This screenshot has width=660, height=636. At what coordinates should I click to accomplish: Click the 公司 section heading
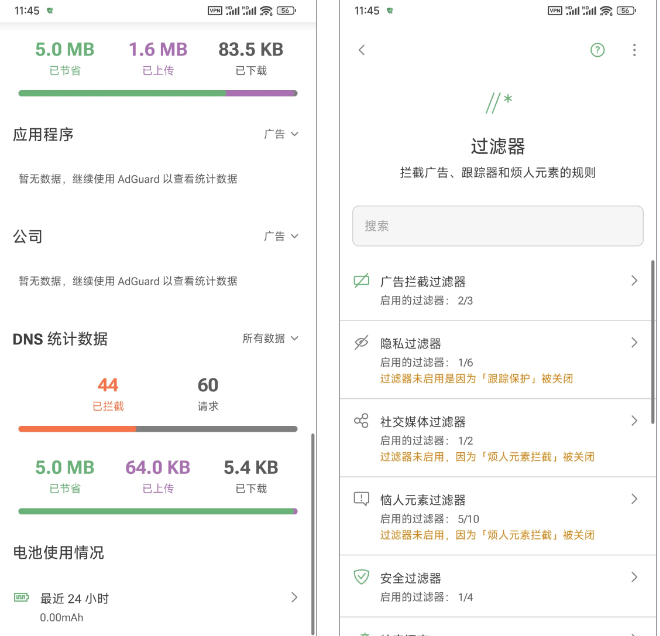(27, 237)
